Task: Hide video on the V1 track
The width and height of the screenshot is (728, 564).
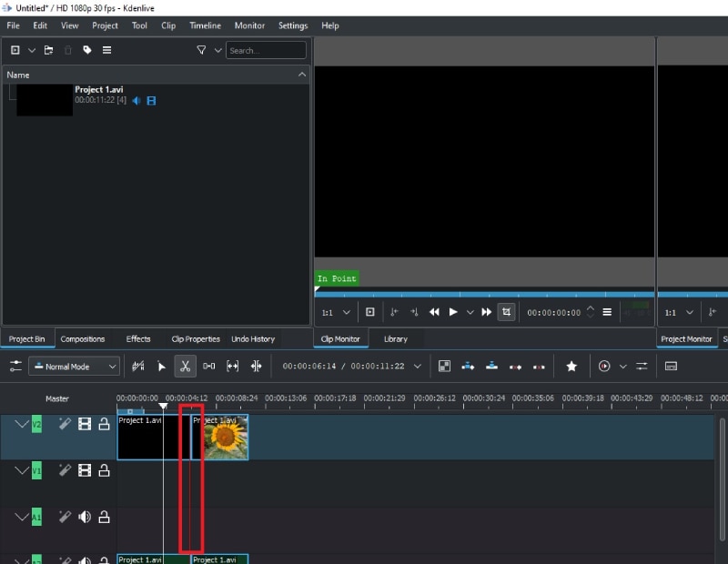Action: 85,470
